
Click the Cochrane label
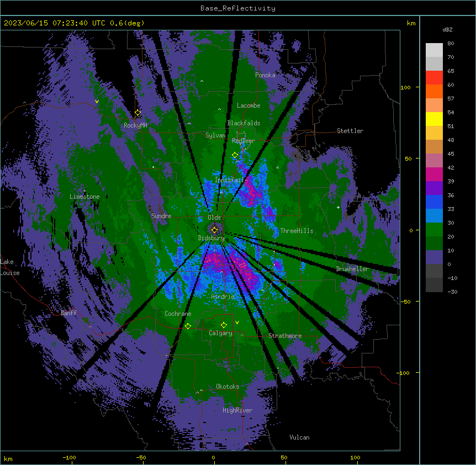click(x=178, y=314)
